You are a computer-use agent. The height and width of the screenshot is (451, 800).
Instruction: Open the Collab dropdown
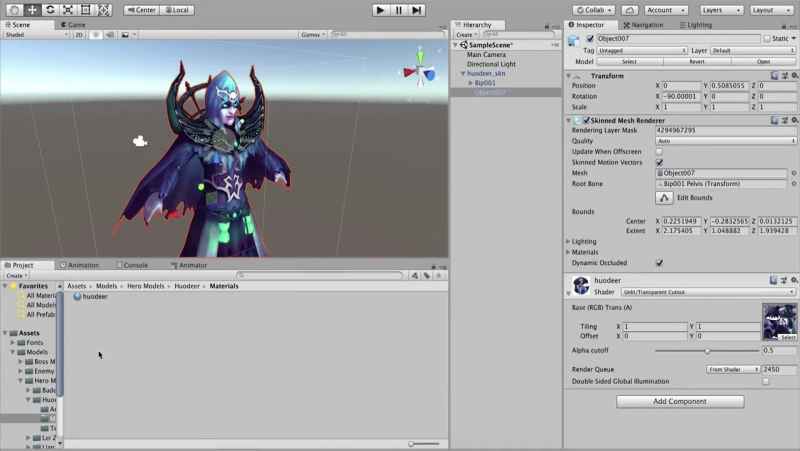[594, 10]
